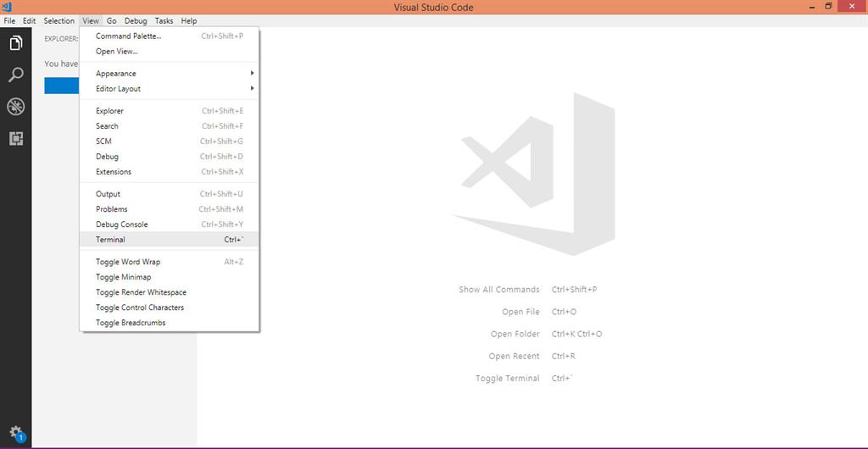868x449 pixels.
Task: Toggle Render Whitespace from View menu
Action: pos(170,292)
